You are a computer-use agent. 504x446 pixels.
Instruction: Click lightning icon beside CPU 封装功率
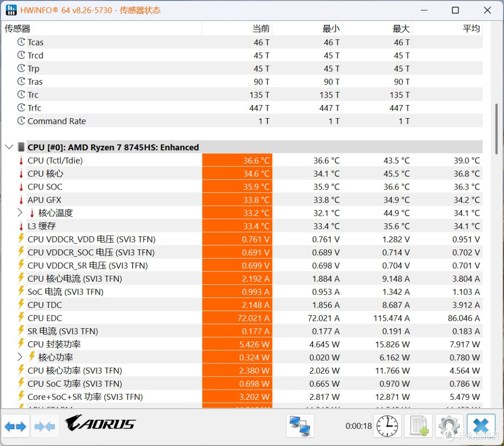[x=21, y=343]
